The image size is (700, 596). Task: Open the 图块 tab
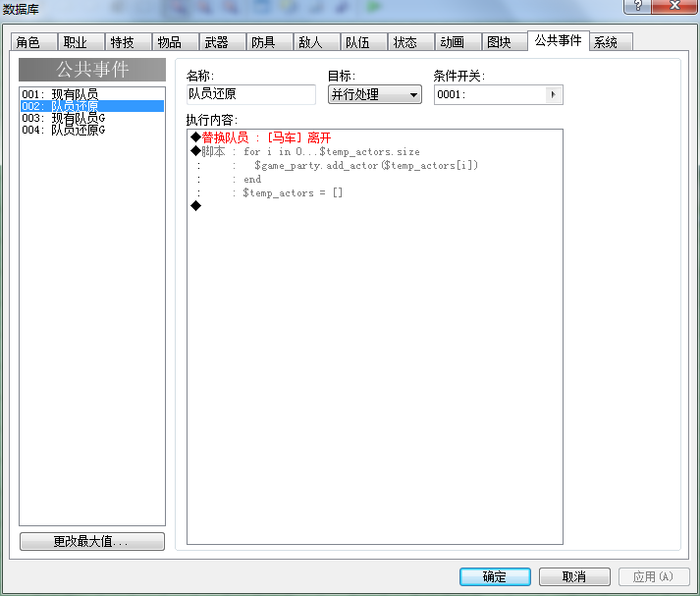tap(506, 42)
